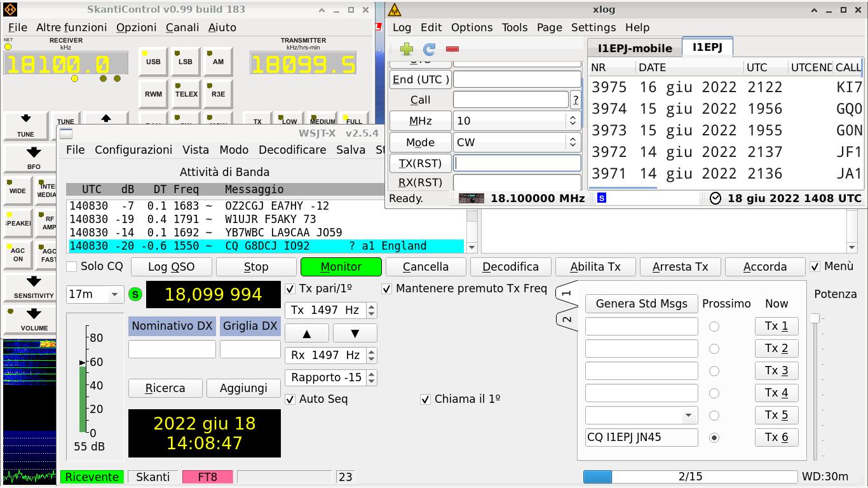Click the SkantiControl app icon in its title bar

pyautogui.click(x=10, y=10)
